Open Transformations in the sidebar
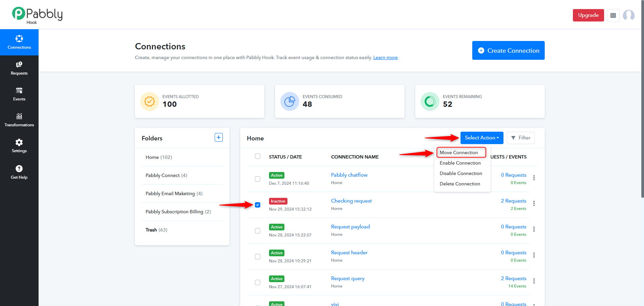 pos(19,120)
